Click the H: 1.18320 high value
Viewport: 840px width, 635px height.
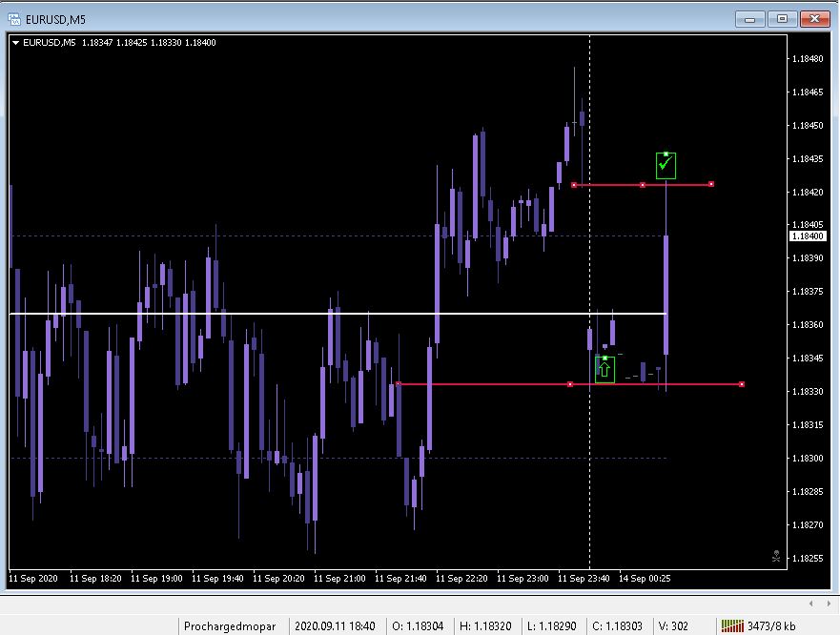[x=485, y=625]
